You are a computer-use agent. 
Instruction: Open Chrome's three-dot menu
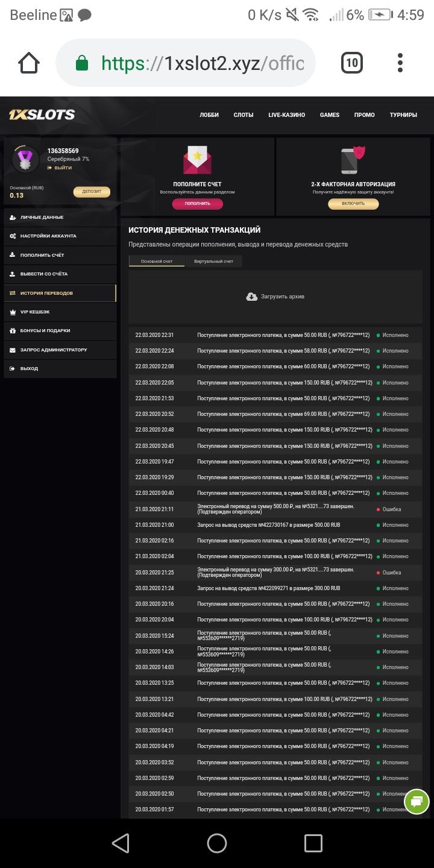tap(400, 63)
